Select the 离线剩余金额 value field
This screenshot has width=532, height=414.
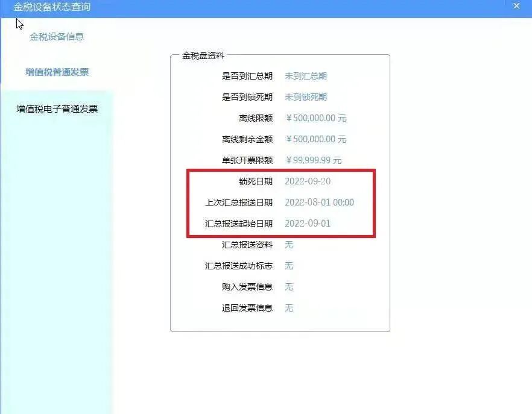316,139
